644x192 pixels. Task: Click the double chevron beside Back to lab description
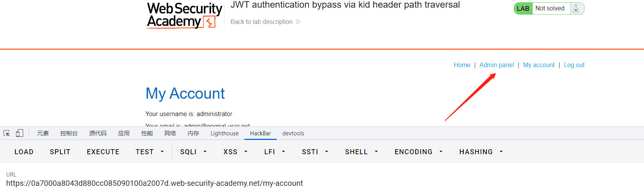click(x=298, y=22)
